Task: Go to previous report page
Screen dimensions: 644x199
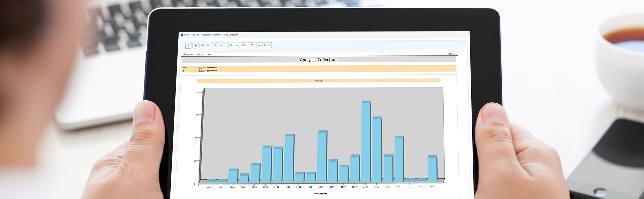Action: 208,45
